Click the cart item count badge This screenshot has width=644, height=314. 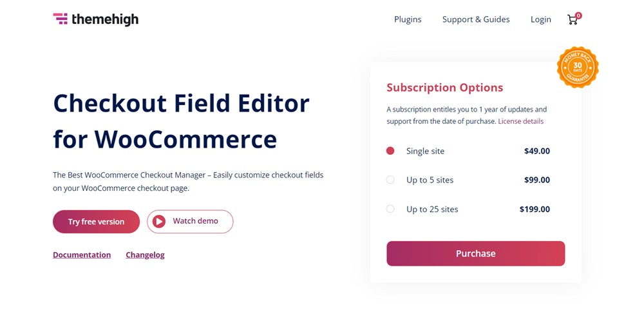pos(578,15)
